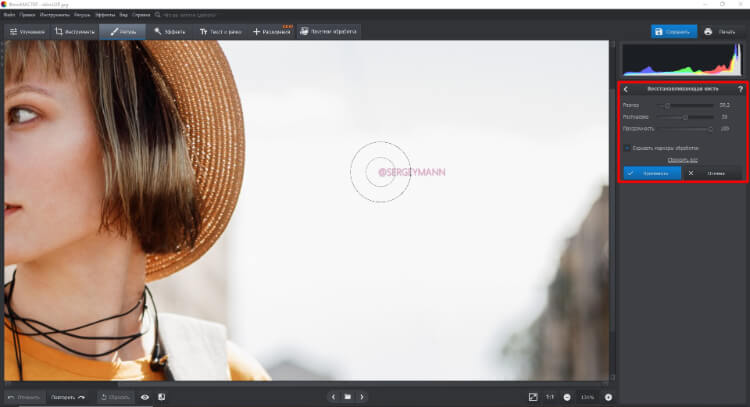Apply healing brush changes with checkmark button

(x=651, y=172)
